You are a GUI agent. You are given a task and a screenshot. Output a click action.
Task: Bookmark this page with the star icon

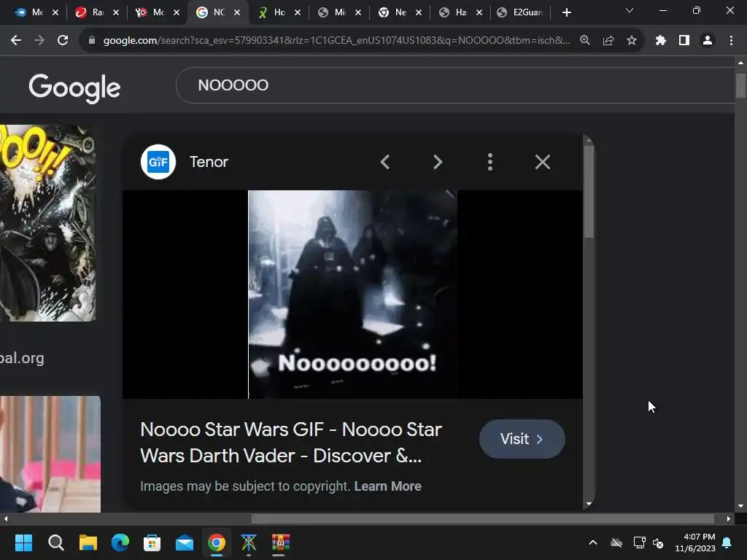(x=631, y=41)
